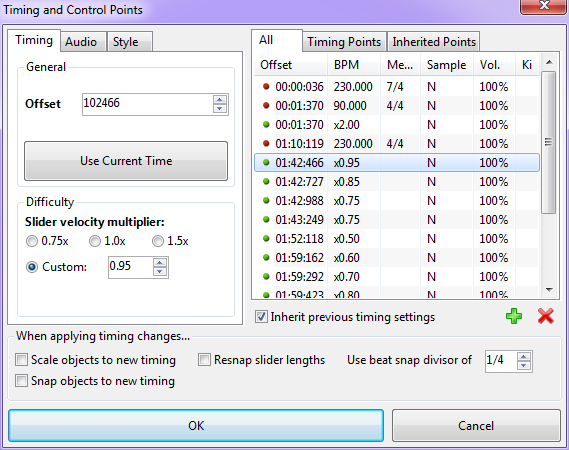Image resolution: width=569 pixels, height=450 pixels.
Task: Select the red timing point at 01:10:119
Action: pyautogui.click(x=396, y=144)
